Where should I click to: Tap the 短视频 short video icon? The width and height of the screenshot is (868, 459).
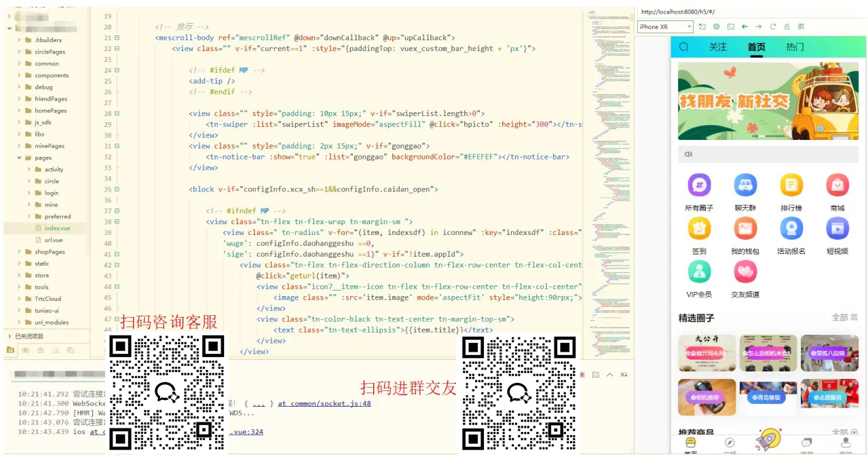coord(837,229)
